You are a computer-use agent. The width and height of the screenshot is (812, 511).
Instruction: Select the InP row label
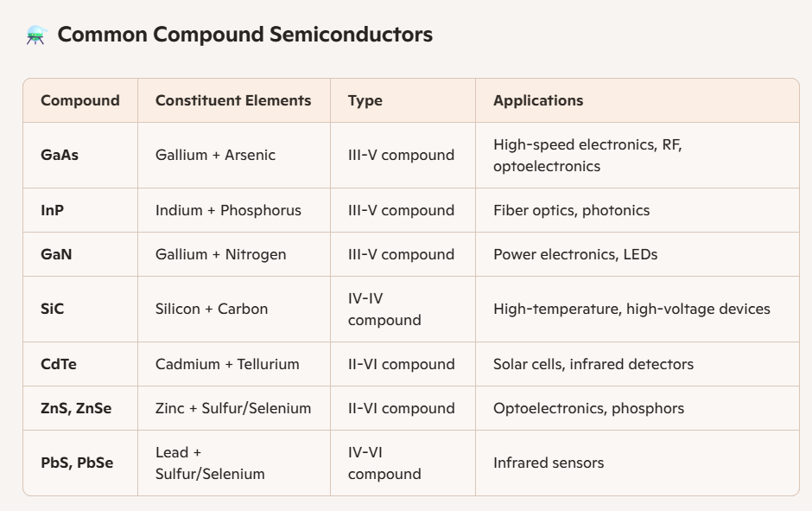tap(52, 210)
